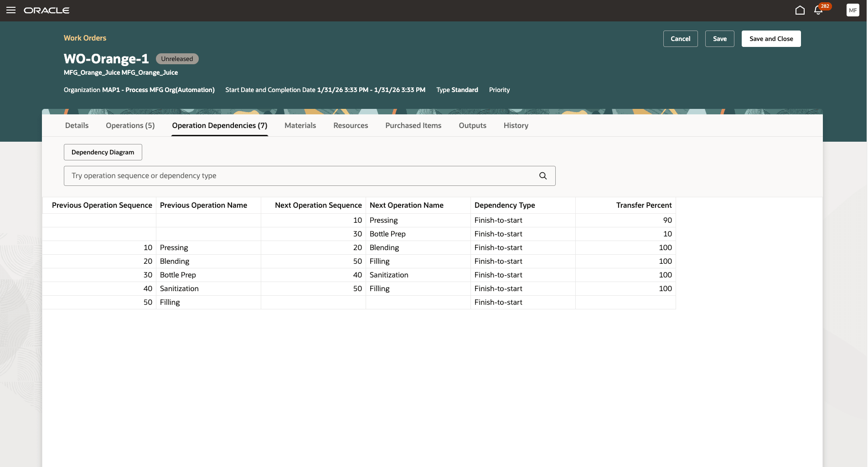Open the hamburger navigation menu

[11, 10]
